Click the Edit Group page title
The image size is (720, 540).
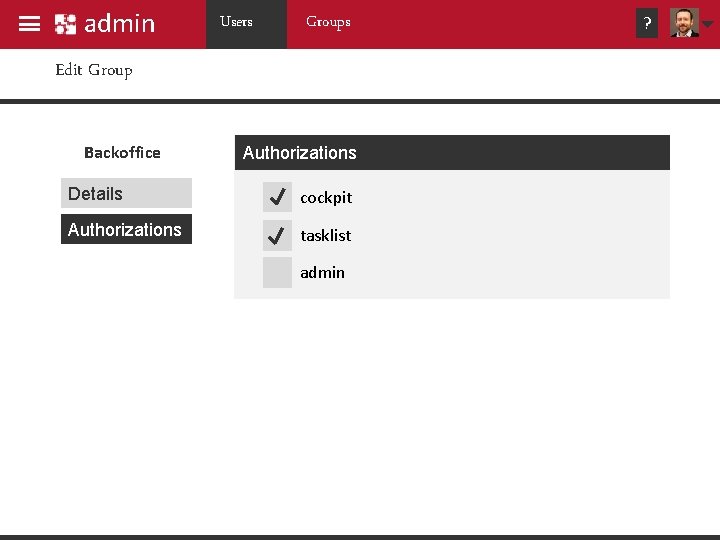(x=94, y=70)
